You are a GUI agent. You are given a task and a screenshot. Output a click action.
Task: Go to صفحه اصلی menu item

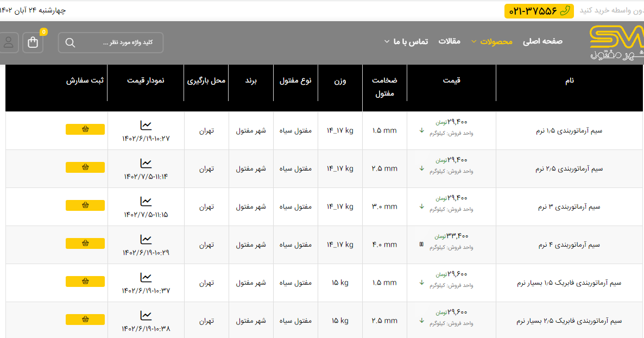coord(542,41)
